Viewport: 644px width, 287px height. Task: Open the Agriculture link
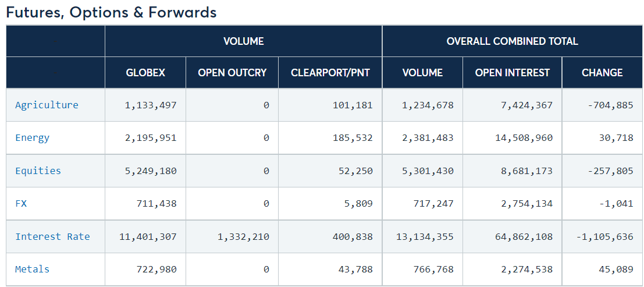click(47, 105)
